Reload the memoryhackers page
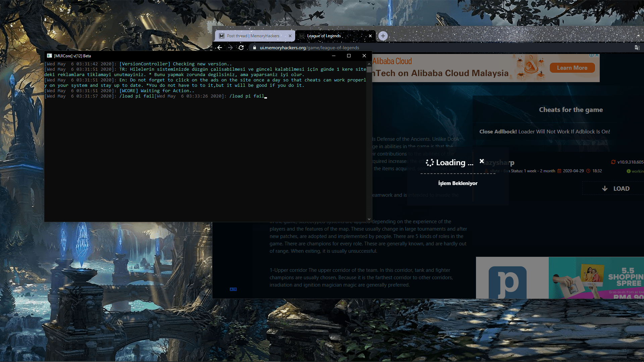644x362 pixels. (x=241, y=48)
